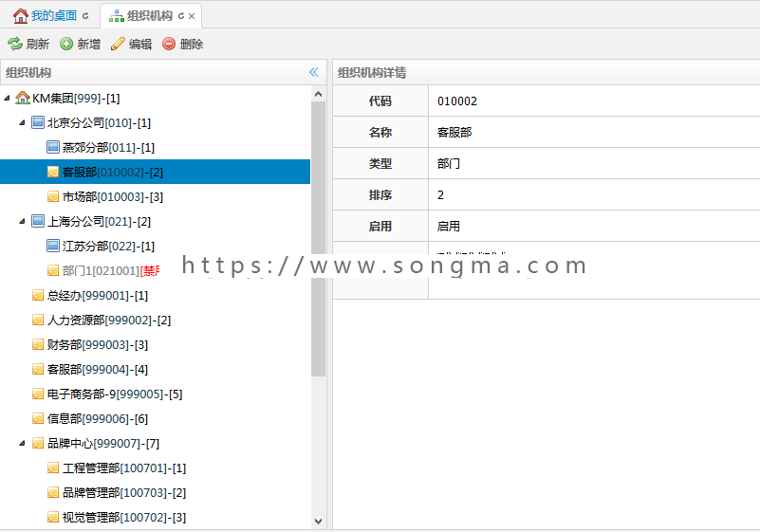Click the tree scrollbar up arrow
Screen dimensions: 760x532
pos(319,94)
